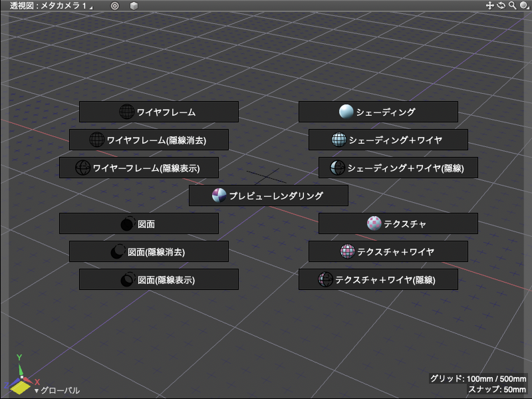This screenshot has height=399, width=532.
Task: Pick シェーディング+ワイヤ(隠線) option
Action: 398,168
